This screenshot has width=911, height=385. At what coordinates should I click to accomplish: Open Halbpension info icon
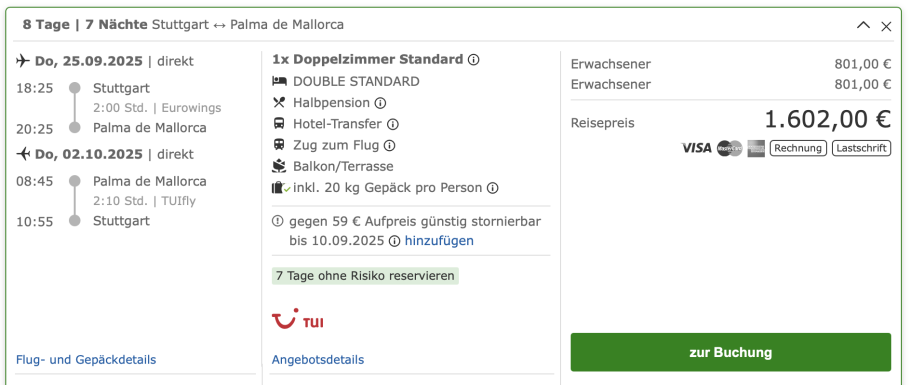pyautogui.click(x=380, y=103)
